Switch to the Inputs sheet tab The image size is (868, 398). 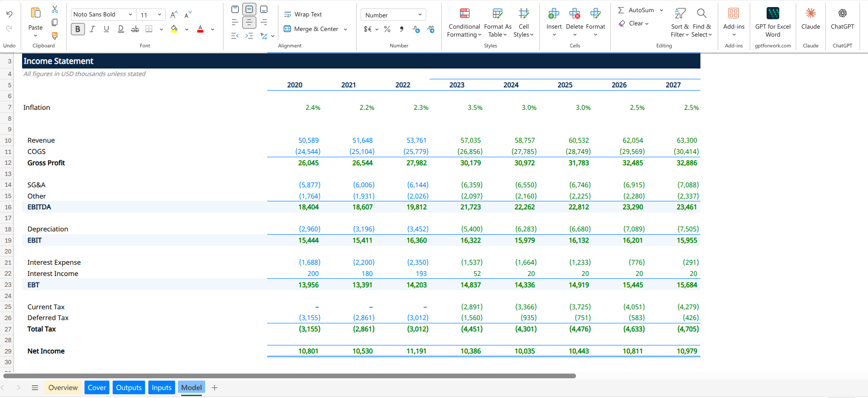pyautogui.click(x=161, y=388)
